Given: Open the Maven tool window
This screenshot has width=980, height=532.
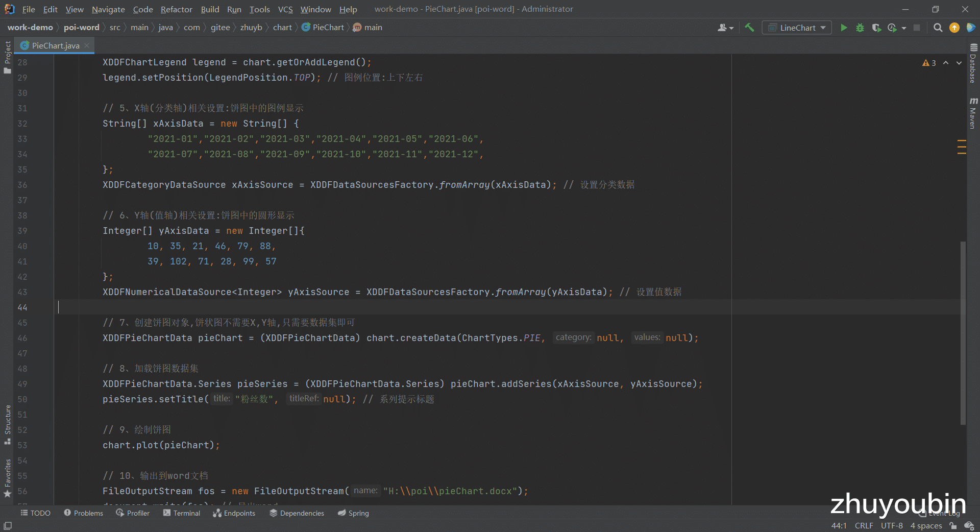Looking at the screenshot, I should pyautogui.click(x=973, y=113).
